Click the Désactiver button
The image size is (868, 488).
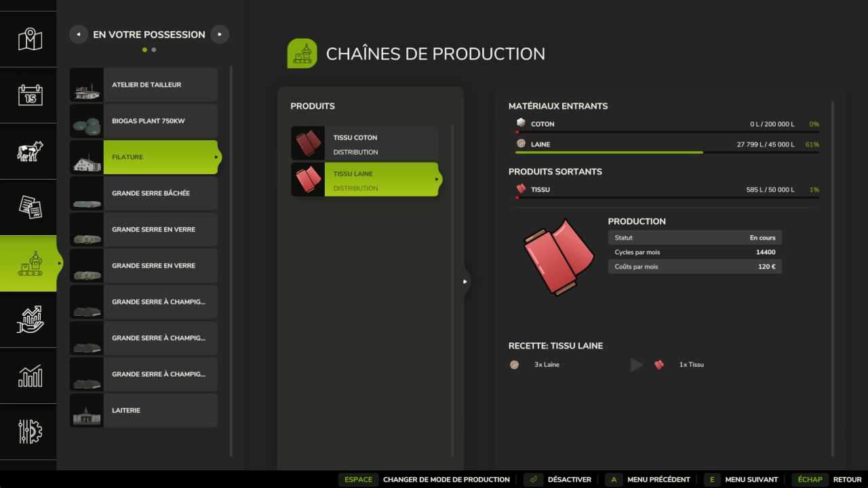(557, 479)
